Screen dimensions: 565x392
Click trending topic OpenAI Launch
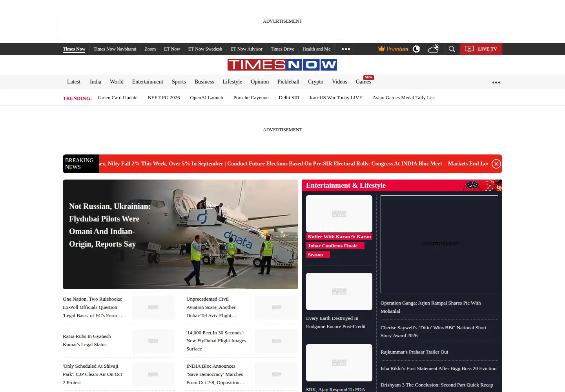coord(206,98)
